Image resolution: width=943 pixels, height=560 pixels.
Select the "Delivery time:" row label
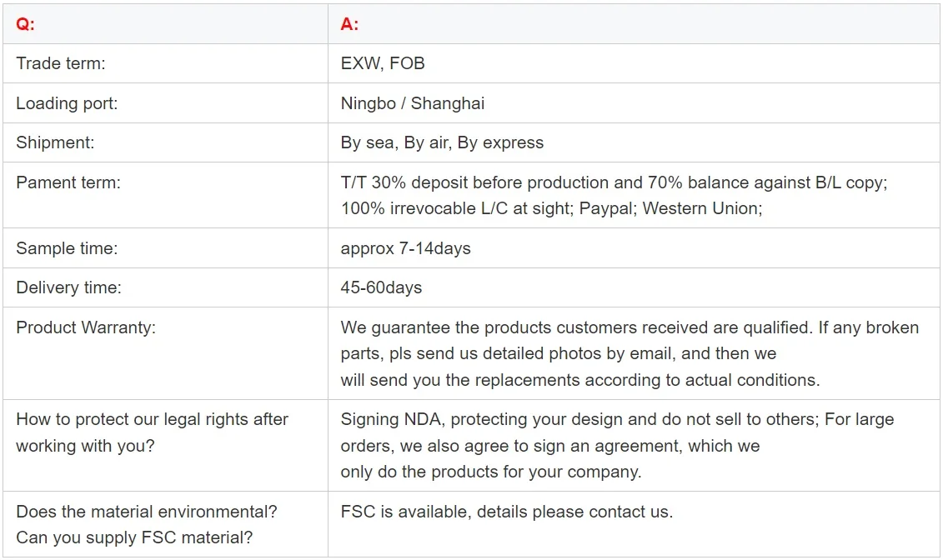click(68, 287)
